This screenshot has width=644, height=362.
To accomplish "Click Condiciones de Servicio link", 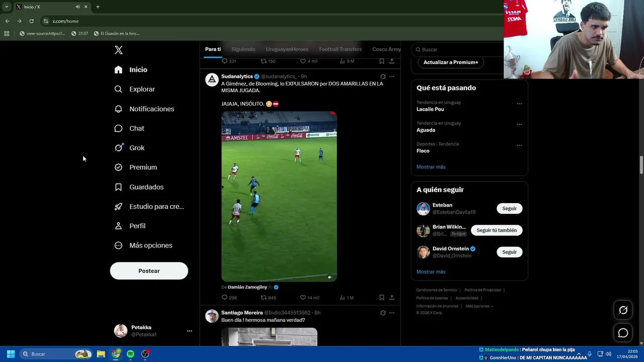I will 436,290.
